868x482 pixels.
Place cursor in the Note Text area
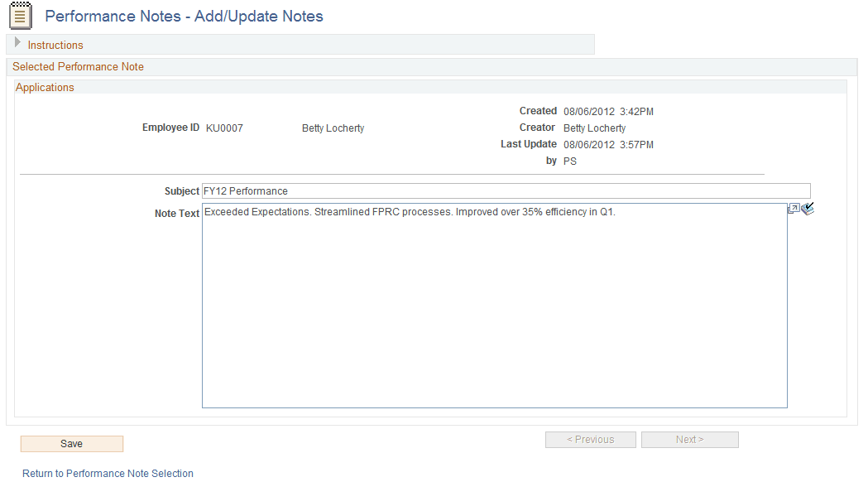495,306
